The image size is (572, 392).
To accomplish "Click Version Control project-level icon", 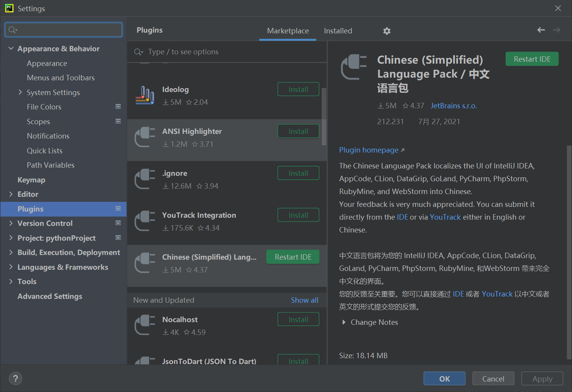I will [118, 223].
